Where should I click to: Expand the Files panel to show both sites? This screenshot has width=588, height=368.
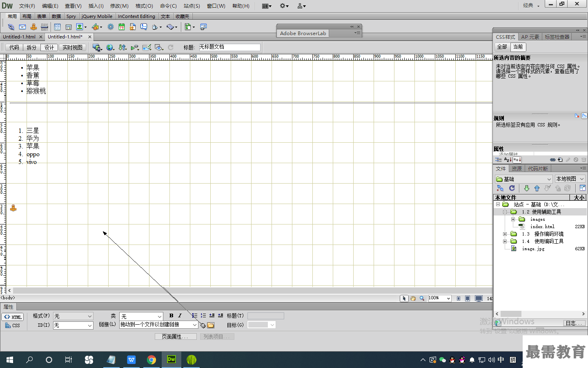pos(583,188)
